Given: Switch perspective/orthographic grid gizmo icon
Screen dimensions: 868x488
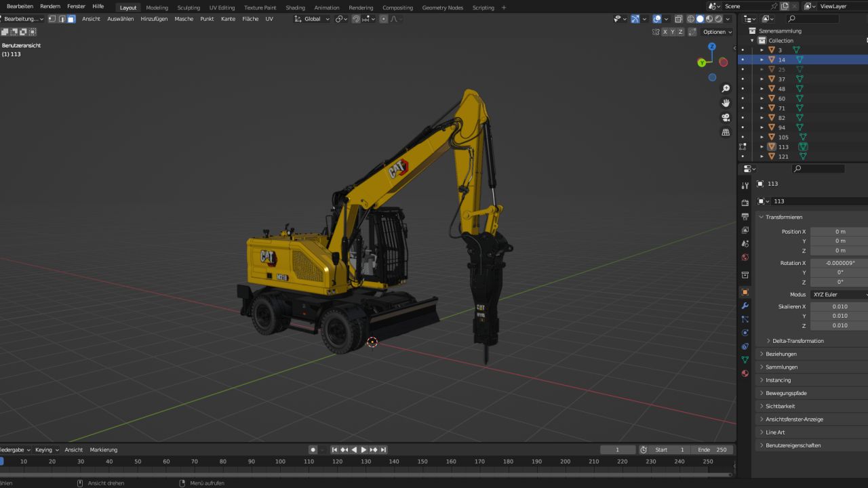Looking at the screenshot, I should 726,132.
